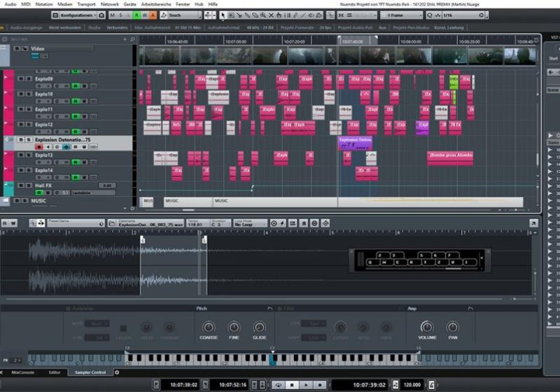Expand the Loop Mode No Loop dropdown
Screen dimensions: 560x392
pyautogui.click(x=251, y=225)
